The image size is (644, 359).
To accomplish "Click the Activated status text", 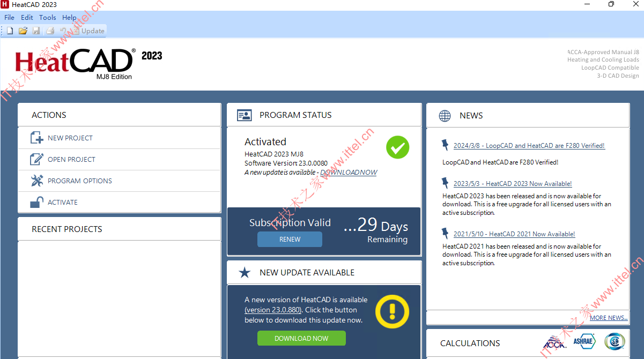I will point(265,142).
